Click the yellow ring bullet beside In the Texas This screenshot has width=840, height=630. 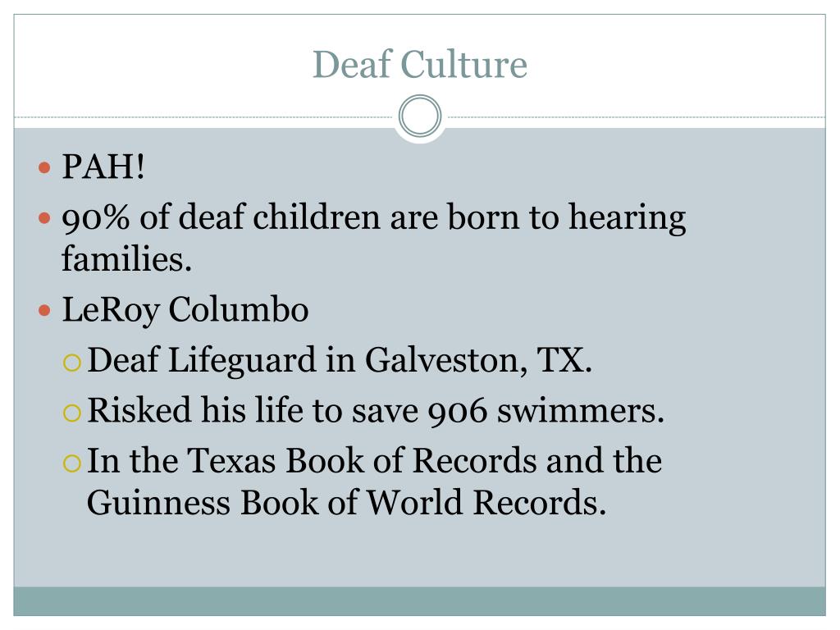pos(72,463)
